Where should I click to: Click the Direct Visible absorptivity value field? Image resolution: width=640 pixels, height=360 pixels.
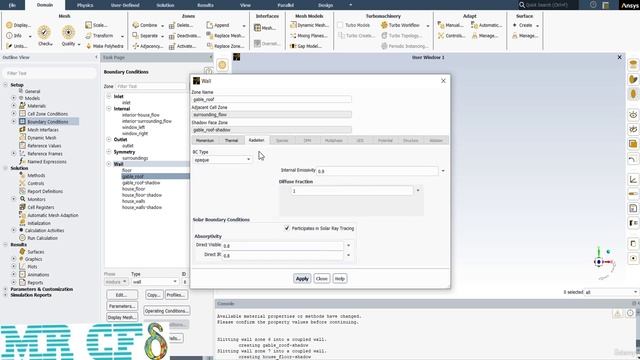[282, 246]
